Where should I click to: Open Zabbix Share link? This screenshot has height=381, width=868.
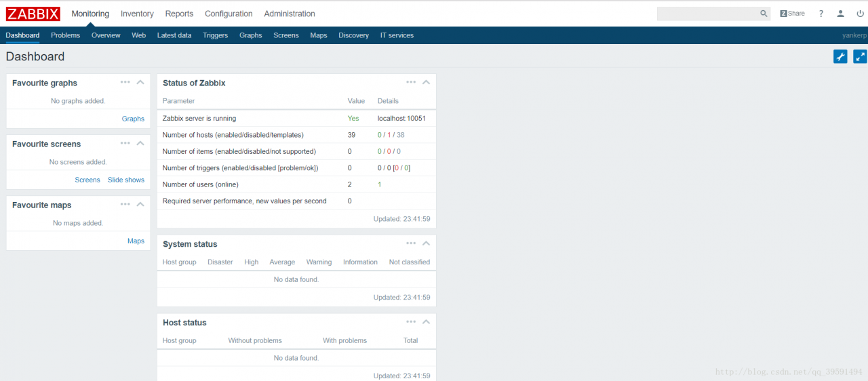coord(792,14)
